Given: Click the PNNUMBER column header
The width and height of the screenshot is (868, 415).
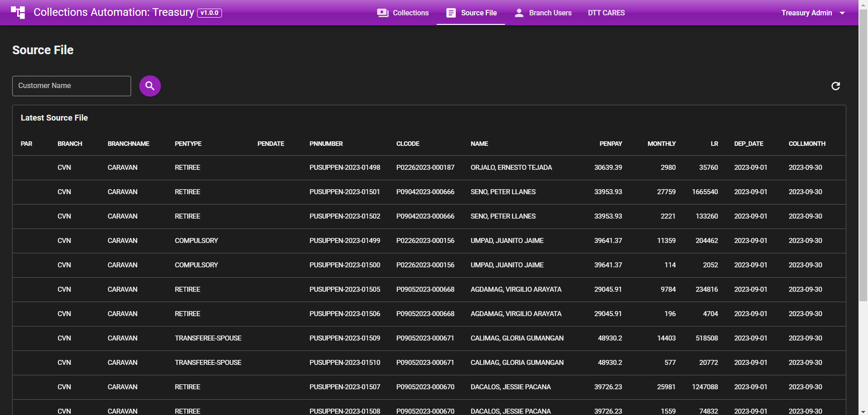Looking at the screenshot, I should click(x=326, y=144).
